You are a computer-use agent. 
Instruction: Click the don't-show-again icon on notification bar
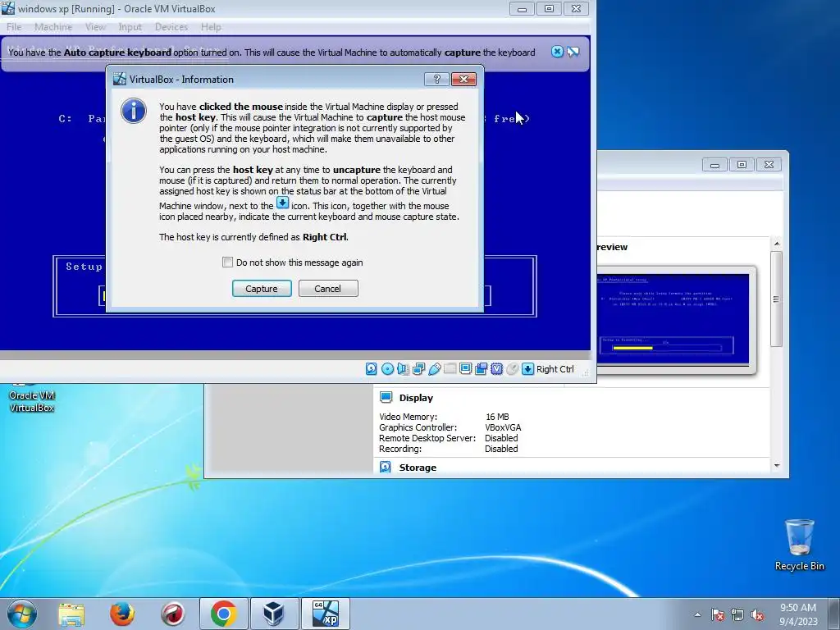point(573,52)
